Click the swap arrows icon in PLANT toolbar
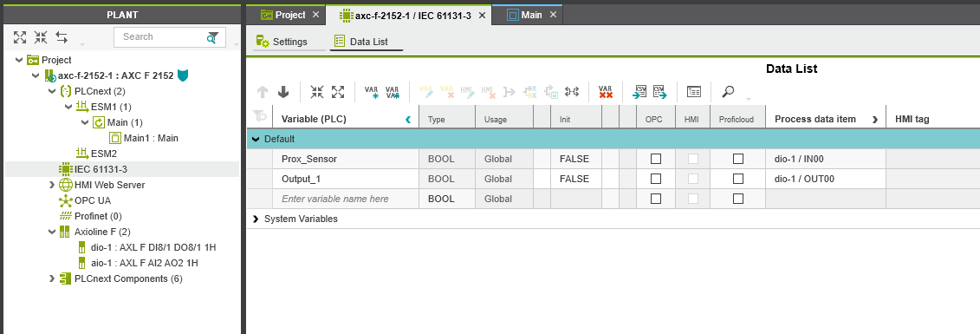 click(x=62, y=37)
